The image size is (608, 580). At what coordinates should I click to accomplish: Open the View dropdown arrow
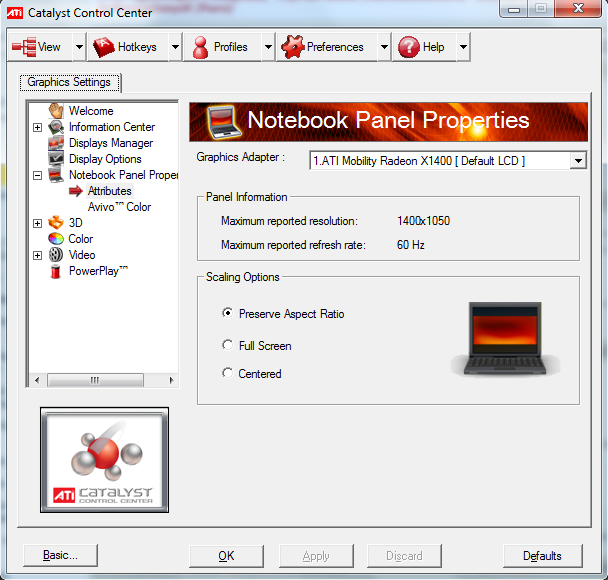pyautogui.click(x=79, y=47)
